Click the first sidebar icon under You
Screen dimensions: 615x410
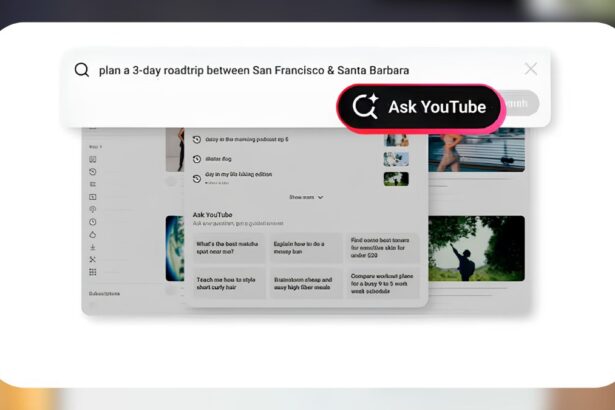[x=93, y=159]
